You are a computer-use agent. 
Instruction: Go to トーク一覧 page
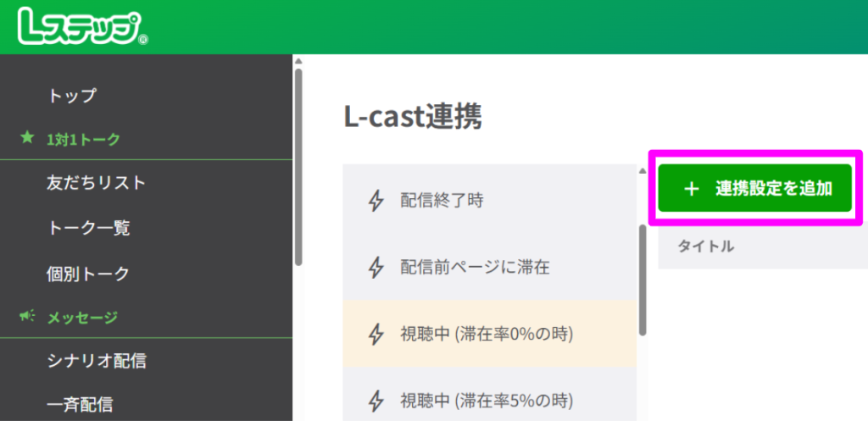point(89,227)
